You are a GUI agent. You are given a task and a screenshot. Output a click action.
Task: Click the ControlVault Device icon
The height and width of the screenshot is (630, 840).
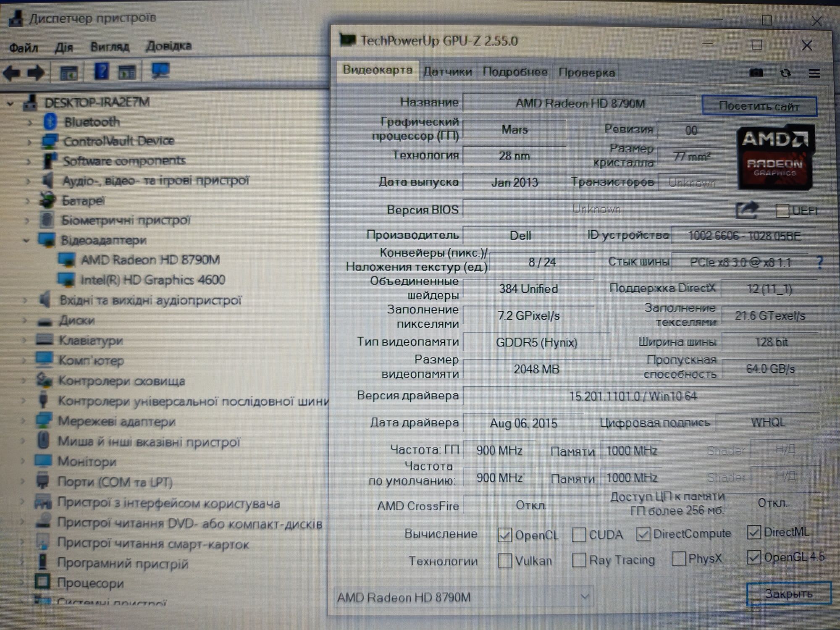tap(50, 141)
